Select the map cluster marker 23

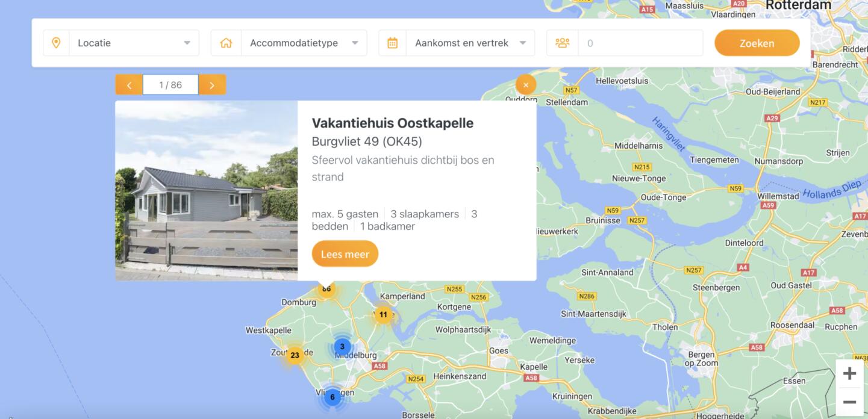(x=295, y=355)
